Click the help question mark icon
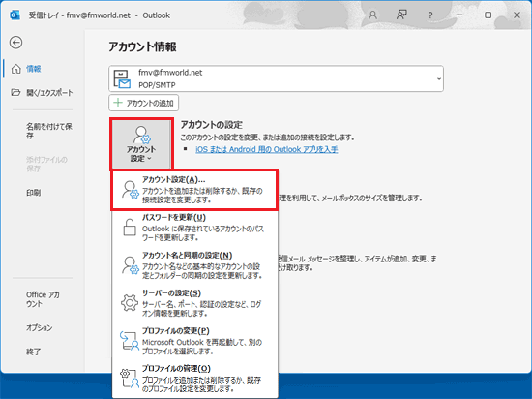 click(x=430, y=15)
